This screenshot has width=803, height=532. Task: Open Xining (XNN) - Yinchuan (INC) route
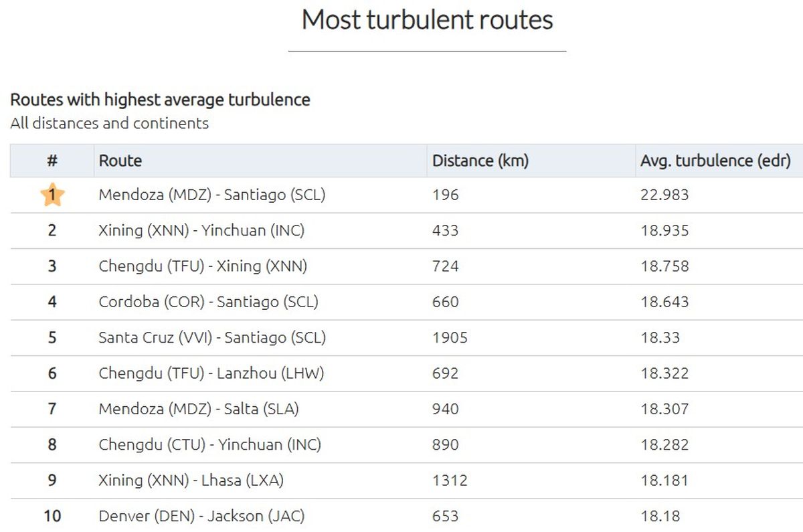tap(201, 230)
